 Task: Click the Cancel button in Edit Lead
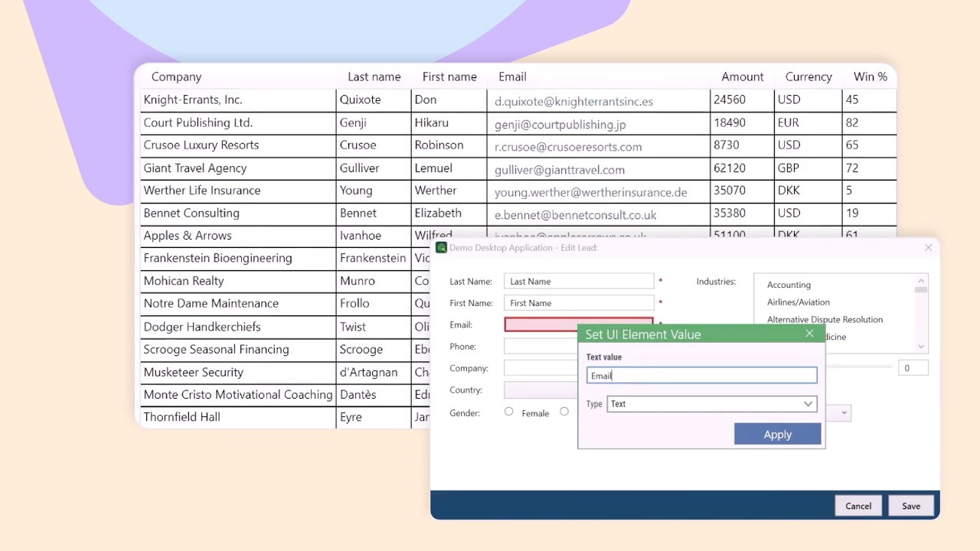click(858, 506)
